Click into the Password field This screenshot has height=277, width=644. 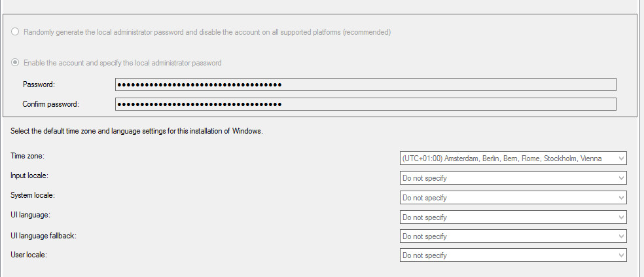[366, 84]
